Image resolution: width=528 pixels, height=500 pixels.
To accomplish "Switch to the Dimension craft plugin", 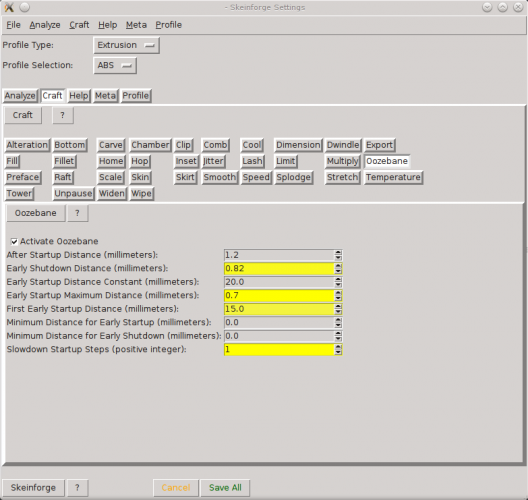I will click(x=298, y=145).
